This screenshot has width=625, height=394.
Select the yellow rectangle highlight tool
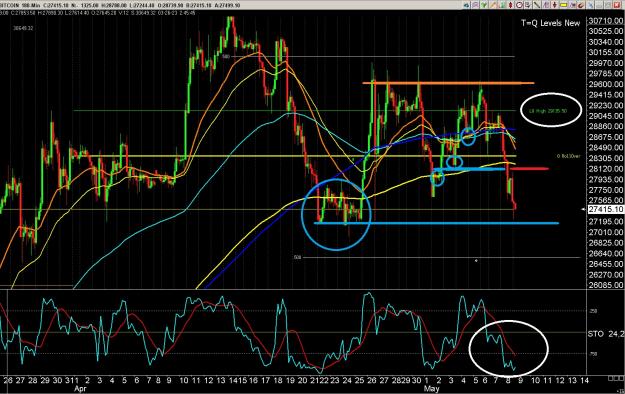(564, 5)
